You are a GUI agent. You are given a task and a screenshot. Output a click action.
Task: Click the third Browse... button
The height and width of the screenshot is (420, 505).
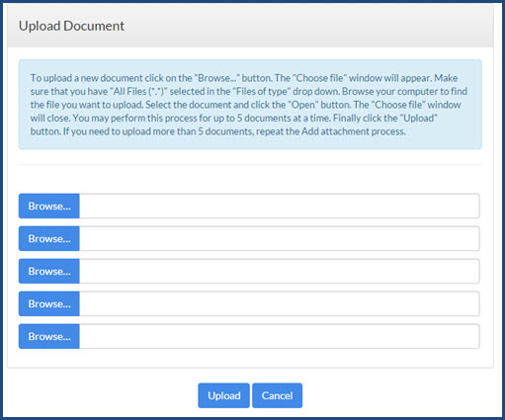point(49,271)
